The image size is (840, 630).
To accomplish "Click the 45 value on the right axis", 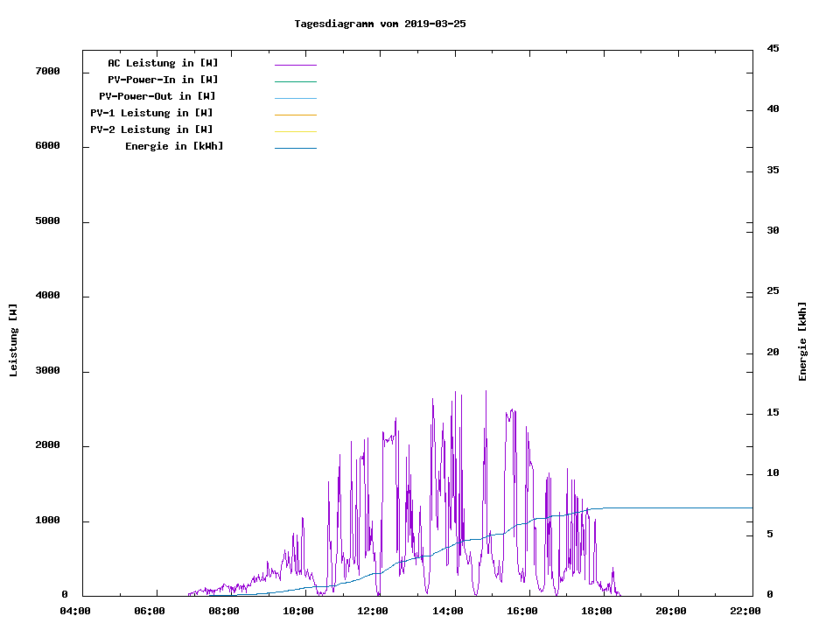I will pyautogui.click(x=773, y=48).
